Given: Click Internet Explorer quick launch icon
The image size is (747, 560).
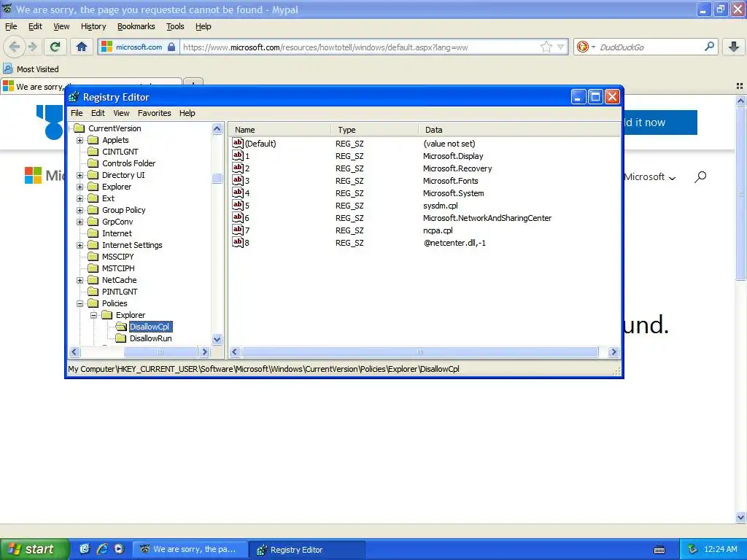Looking at the screenshot, I should pyautogui.click(x=102, y=548).
